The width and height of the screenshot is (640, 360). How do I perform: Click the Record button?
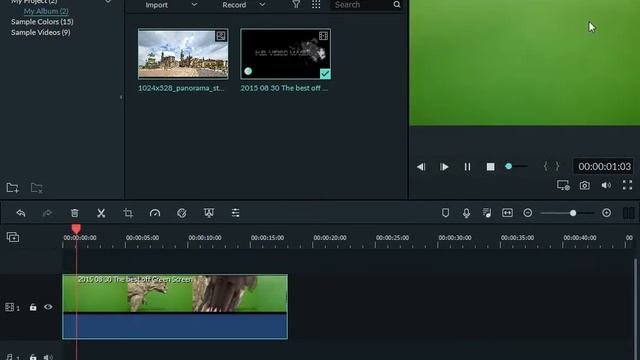[x=234, y=5]
